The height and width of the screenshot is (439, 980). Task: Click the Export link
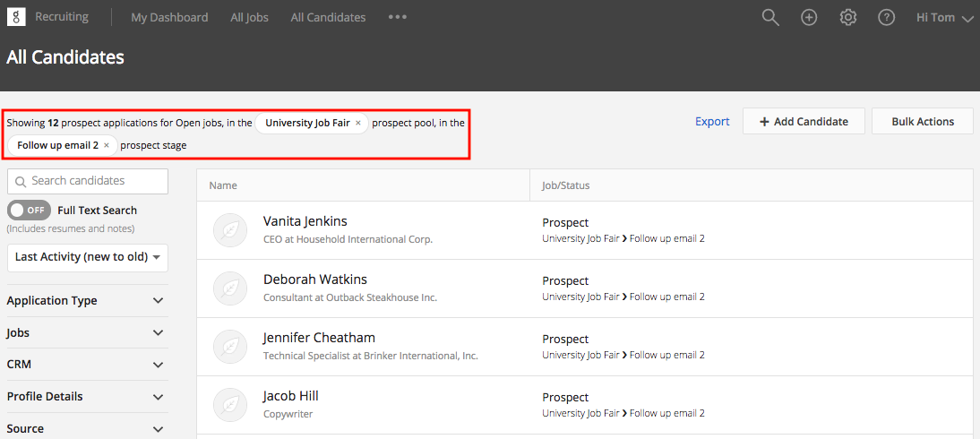(x=712, y=122)
